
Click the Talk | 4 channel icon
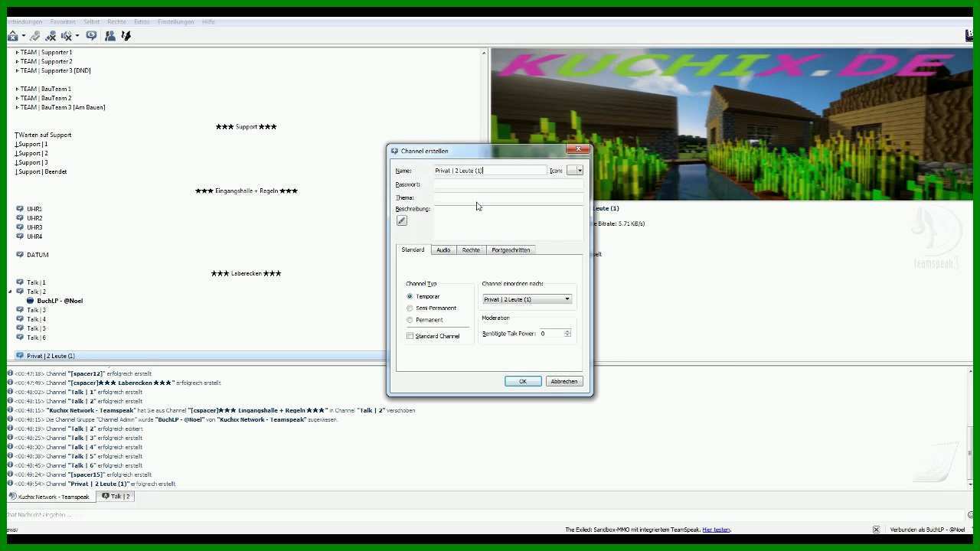(x=20, y=319)
